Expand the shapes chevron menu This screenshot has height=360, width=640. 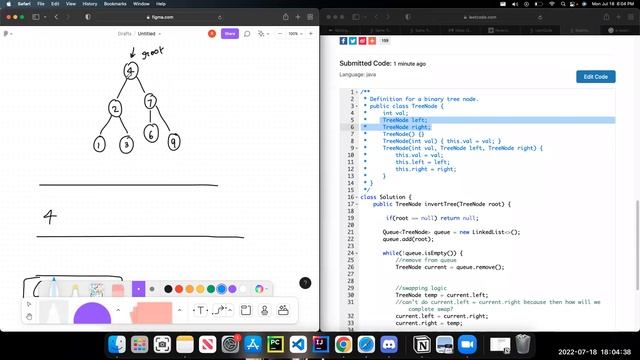point(118,310)
